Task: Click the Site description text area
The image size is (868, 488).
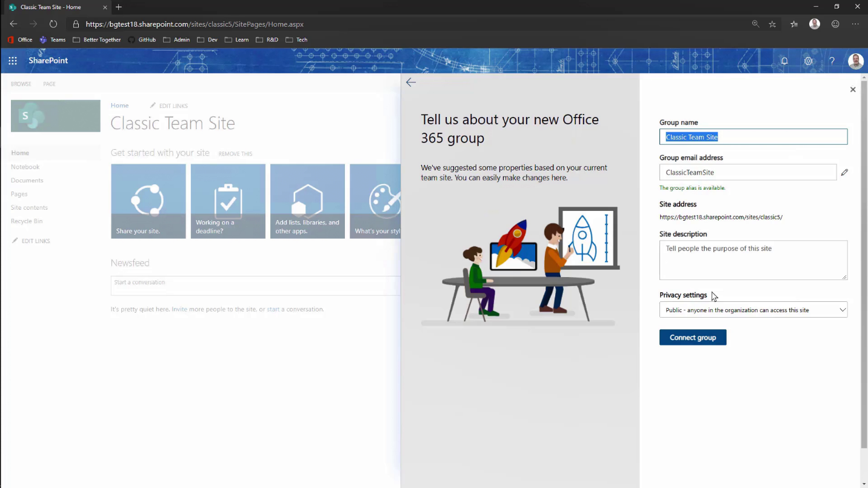Action: 753,260
